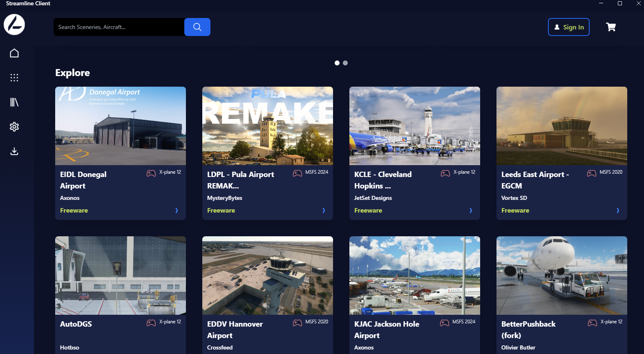This screenshot has width=644, height=354.
Task: Click Freeware on the Leeds East card
Action: 515,211
